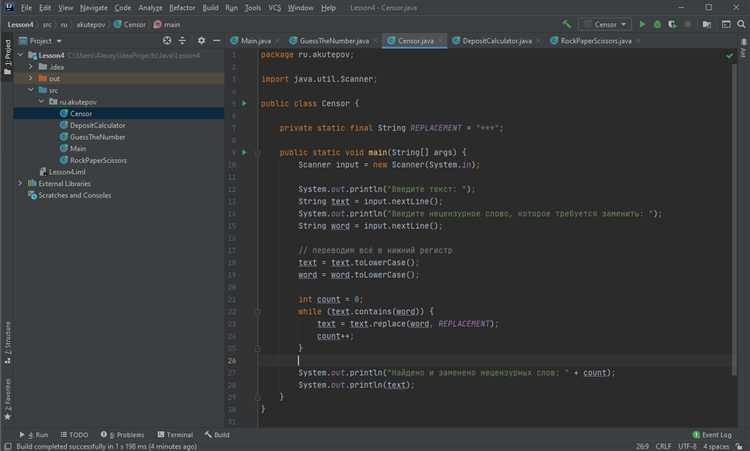Expand the External Libraries node

tap(20, 183)
